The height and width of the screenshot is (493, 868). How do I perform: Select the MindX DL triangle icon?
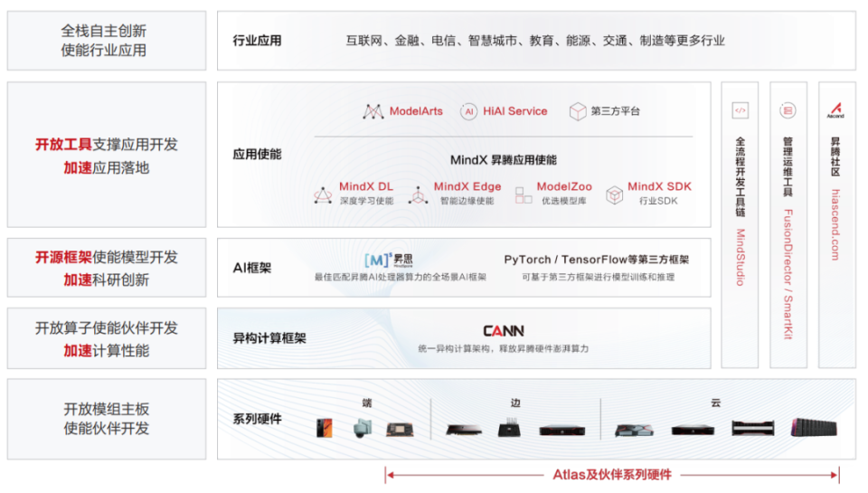[x=323, y=195]
